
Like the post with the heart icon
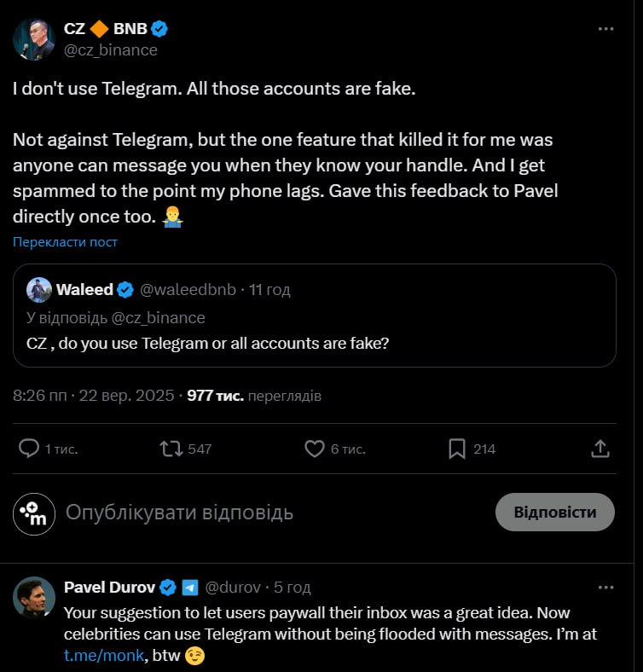[315, 449]
